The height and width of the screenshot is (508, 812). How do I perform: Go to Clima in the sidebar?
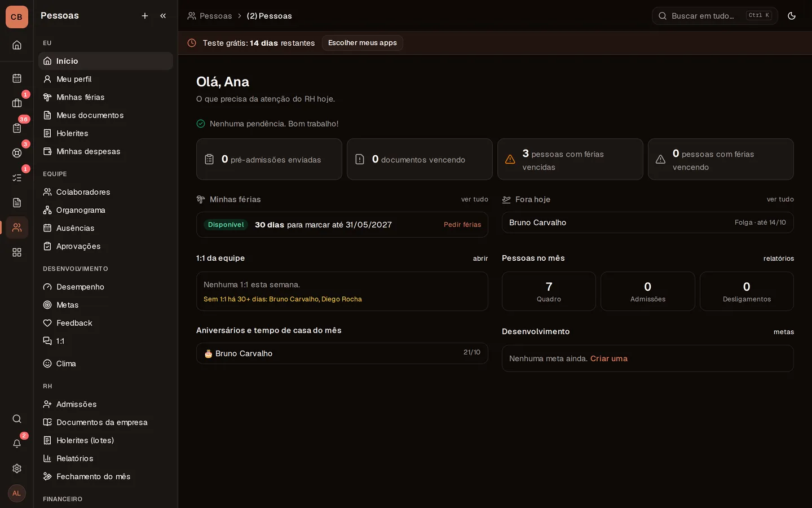[x=105, y=364]
